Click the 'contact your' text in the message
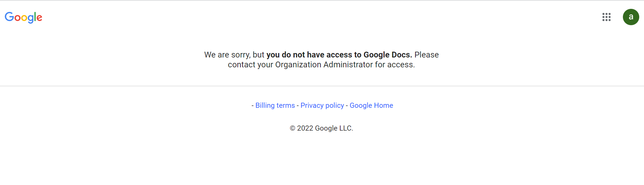Viewport: 644px width, 185px height. (x=250, y=65)
